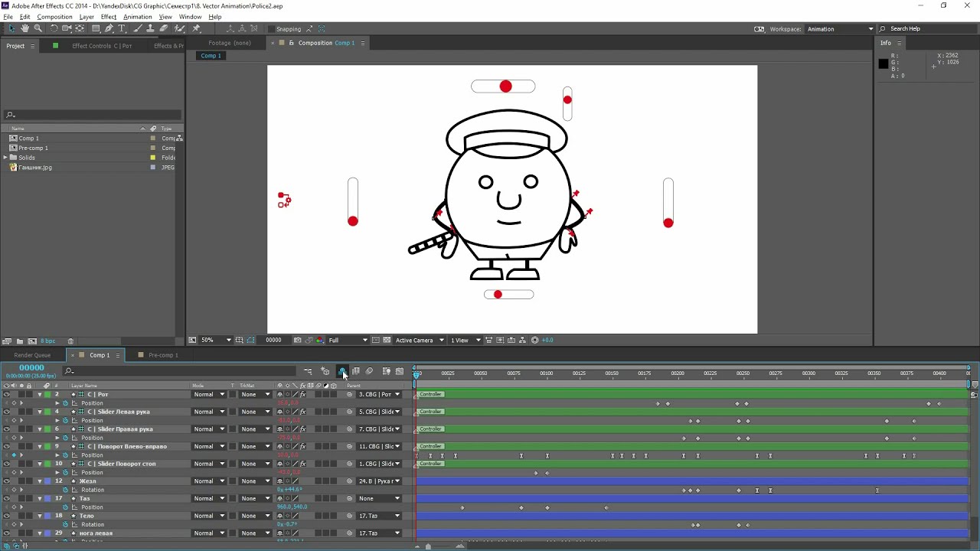This screenshot has width=980, height=551.
Task: Select the Unified Camera tool
Action: pos(67,28)
